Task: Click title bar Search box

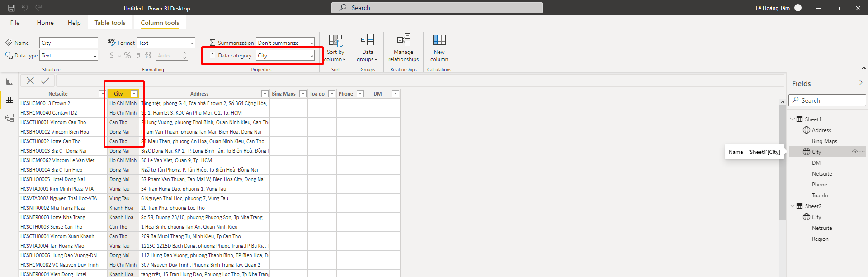Action: 437,8
